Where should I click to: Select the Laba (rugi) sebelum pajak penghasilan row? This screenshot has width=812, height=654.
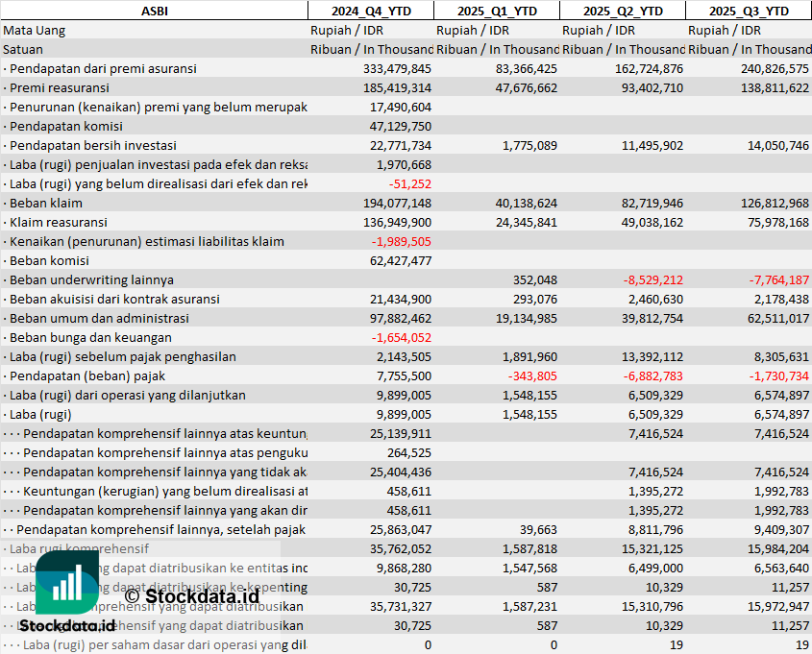pyautogui.click(x=122, y=356)
